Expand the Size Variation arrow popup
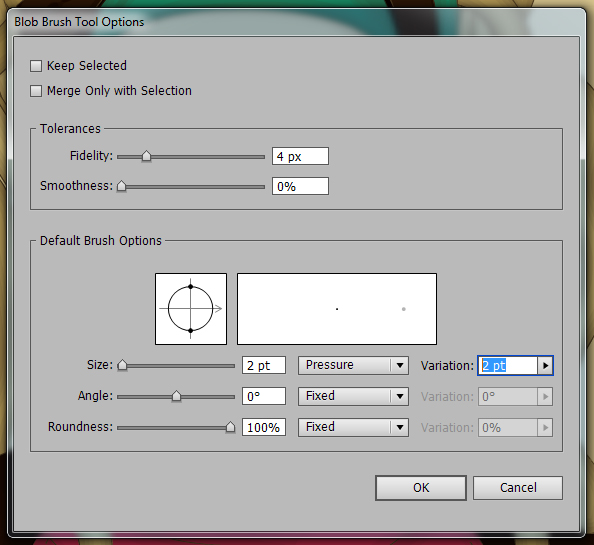This screenshot has width=594, height=545. [546, 365]
